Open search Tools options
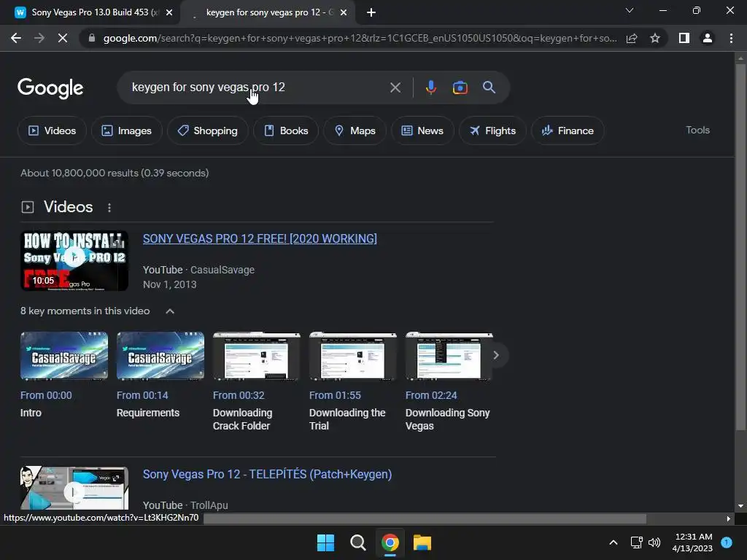747x560 pixels. point(697,130)
